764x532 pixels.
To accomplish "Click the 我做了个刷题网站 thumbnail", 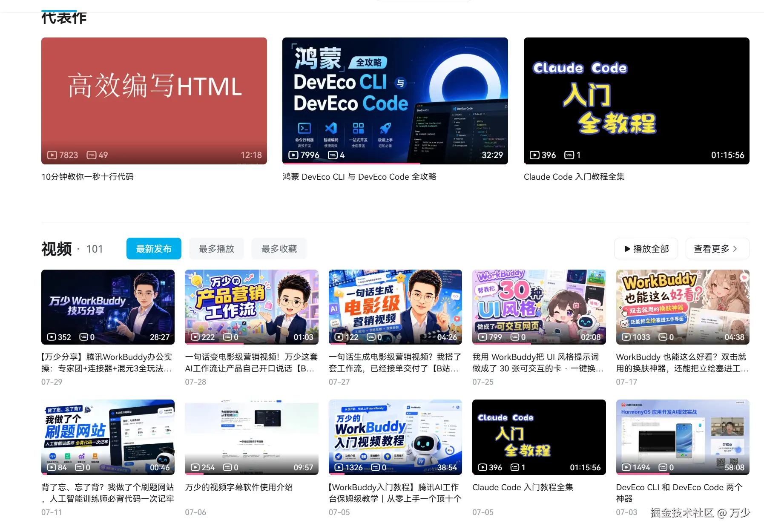I will coord(108,437).
